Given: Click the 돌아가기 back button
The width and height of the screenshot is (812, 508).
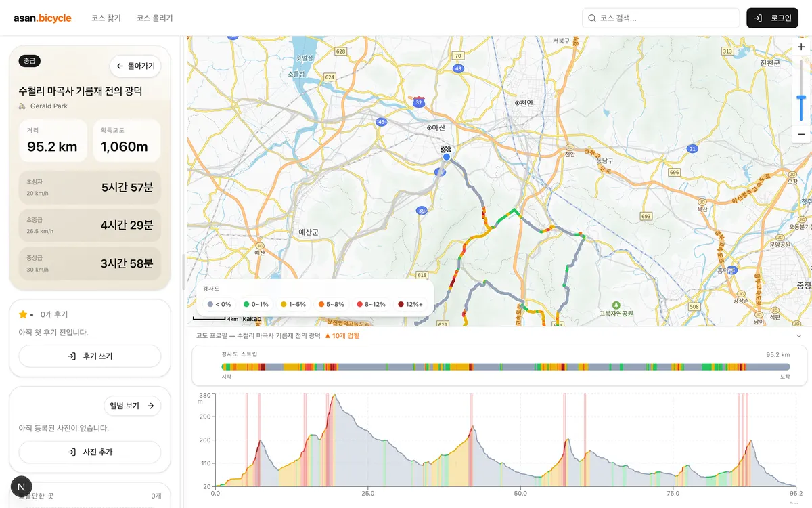Looking at the screenshot, I should (135, 66).
